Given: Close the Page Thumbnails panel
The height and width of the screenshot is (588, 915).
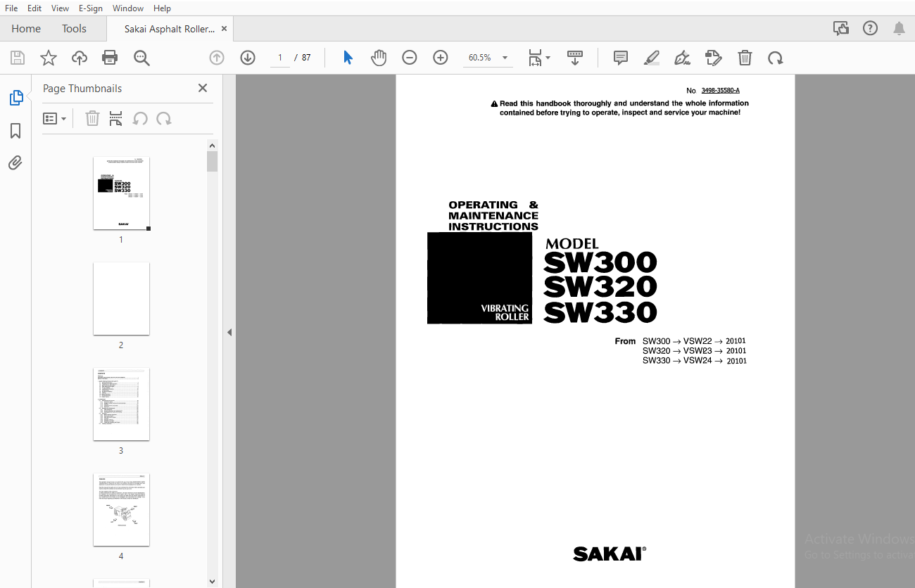Looking at the screenshot, I should [x=203, y=88].
